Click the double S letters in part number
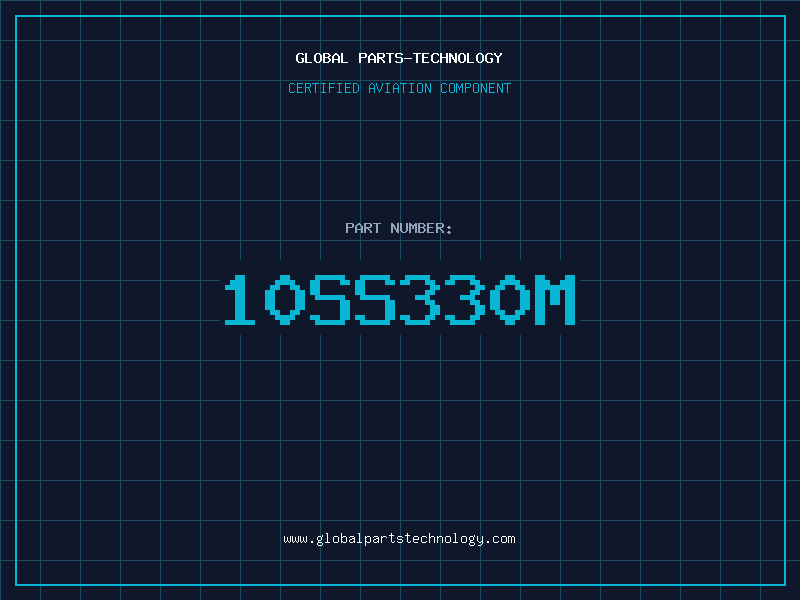 [x=353, y=299]
